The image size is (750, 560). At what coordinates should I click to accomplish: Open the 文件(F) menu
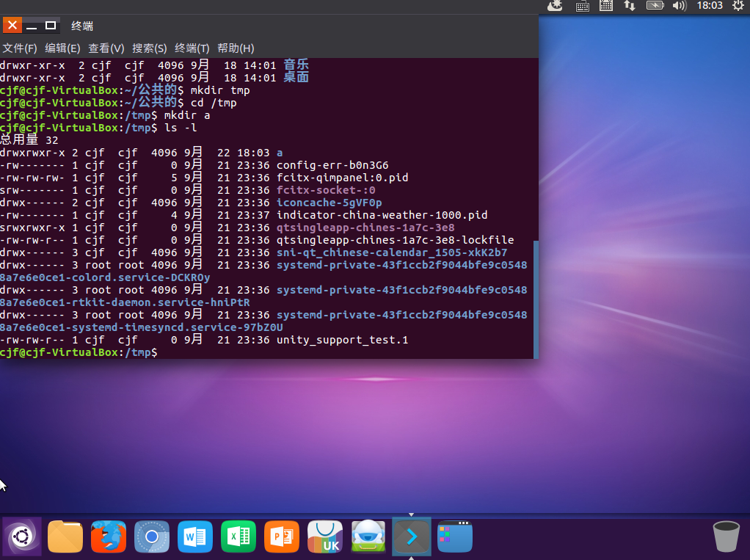click(20, 48)
